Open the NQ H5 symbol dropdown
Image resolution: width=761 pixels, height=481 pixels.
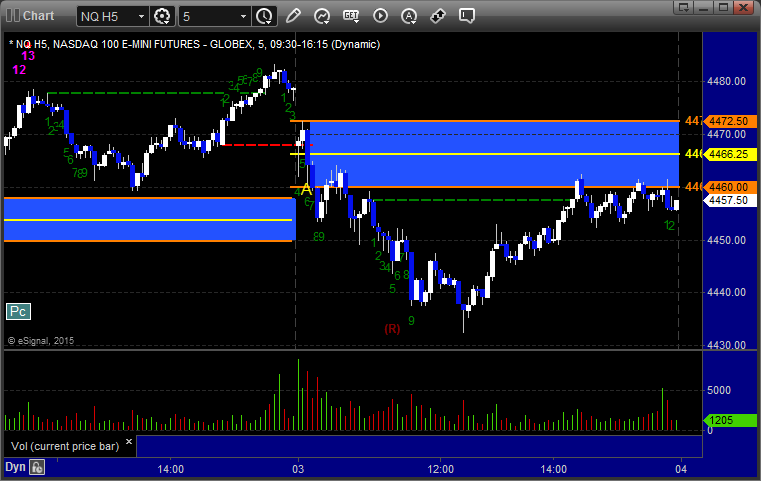[141, 17]
